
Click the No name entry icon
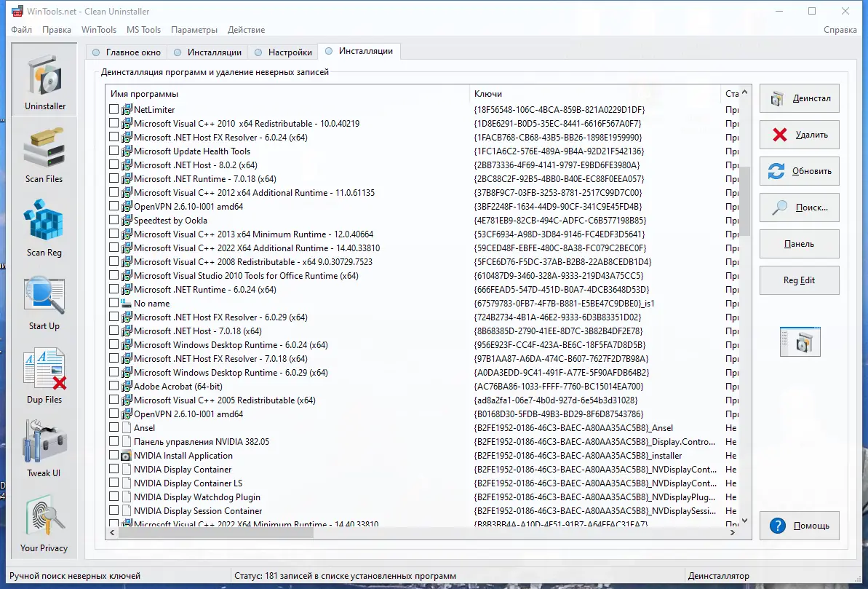pos(126,304)
